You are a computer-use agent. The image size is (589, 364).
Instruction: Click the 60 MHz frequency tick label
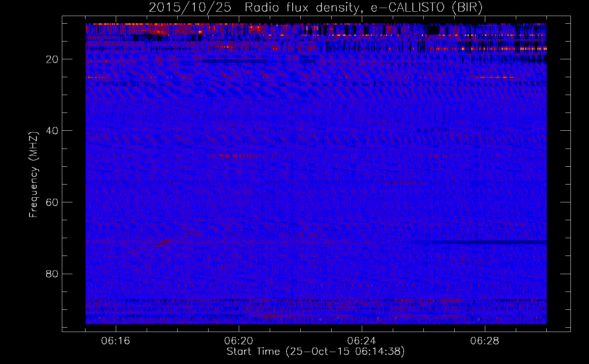pos(52,202)
